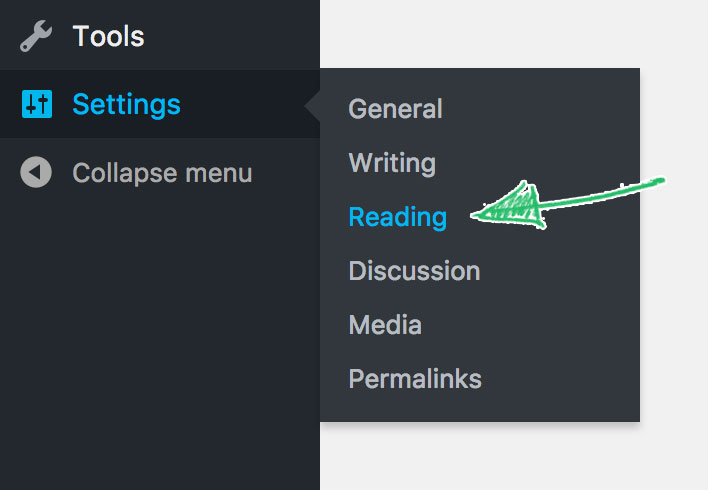Screen dimensions: 708x490
Task: Open the Tools menu label
Action: tap(108, 36)
